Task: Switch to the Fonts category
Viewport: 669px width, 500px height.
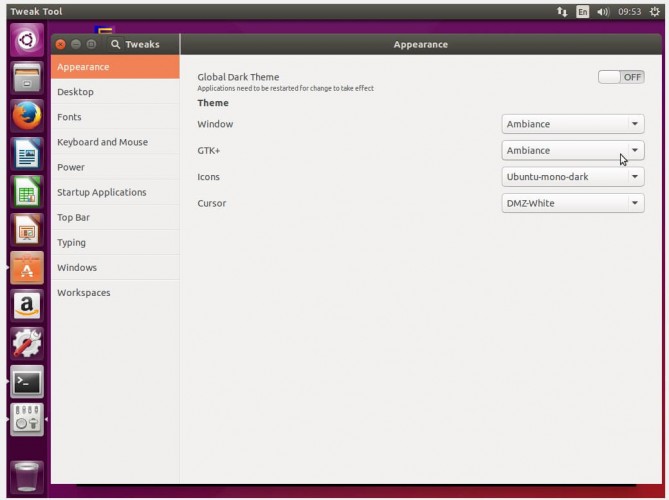Action: pyautogui.click(x=115, y=117)
